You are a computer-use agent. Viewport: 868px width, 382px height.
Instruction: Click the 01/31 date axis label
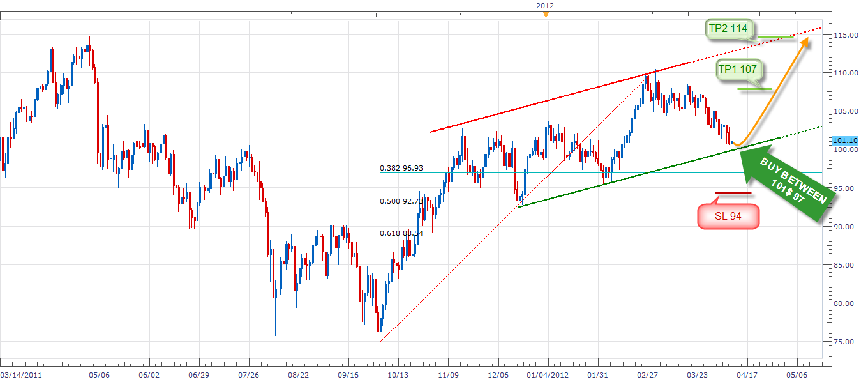pyautogui.click(x=597, y=376)
